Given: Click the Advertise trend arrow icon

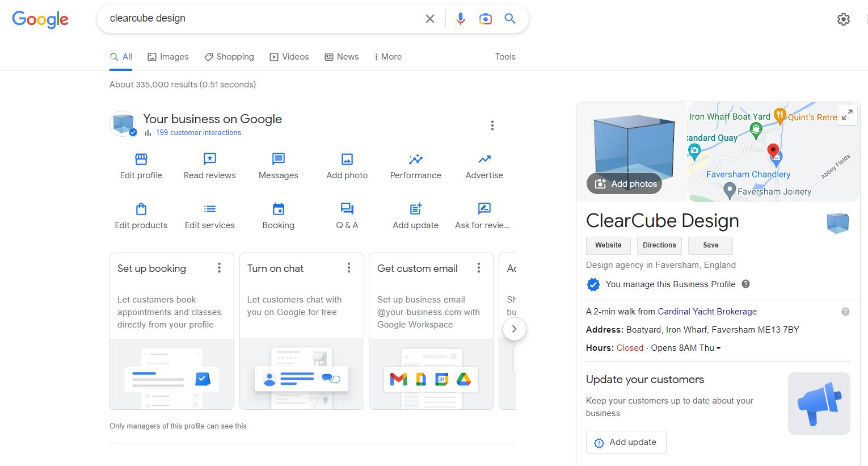Looking at the screenshot, I should pos(484,159).
